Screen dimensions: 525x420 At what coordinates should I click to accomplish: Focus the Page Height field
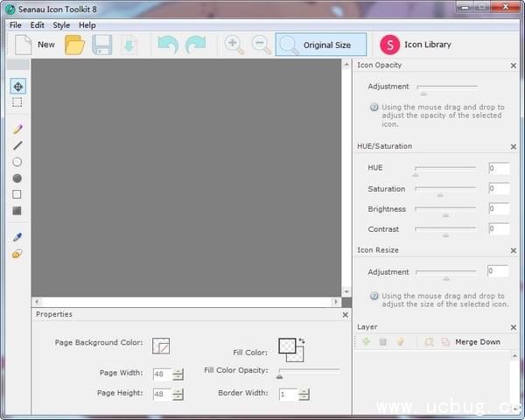click(x=163, y=395)
